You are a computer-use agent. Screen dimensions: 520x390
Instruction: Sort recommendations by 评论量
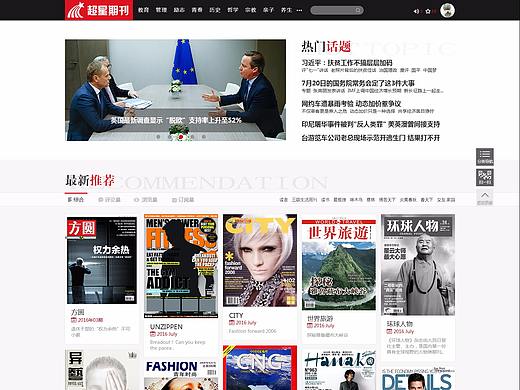(110, 200)
